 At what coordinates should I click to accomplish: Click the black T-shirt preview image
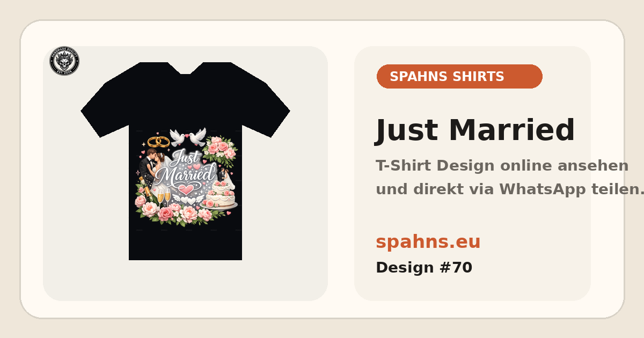click(x=185, y=161)
